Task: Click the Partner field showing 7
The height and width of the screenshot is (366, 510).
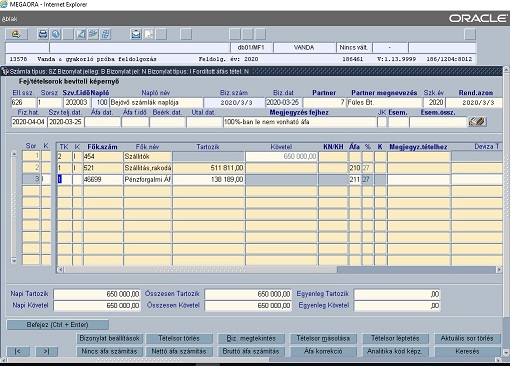Action: point(324,102)
